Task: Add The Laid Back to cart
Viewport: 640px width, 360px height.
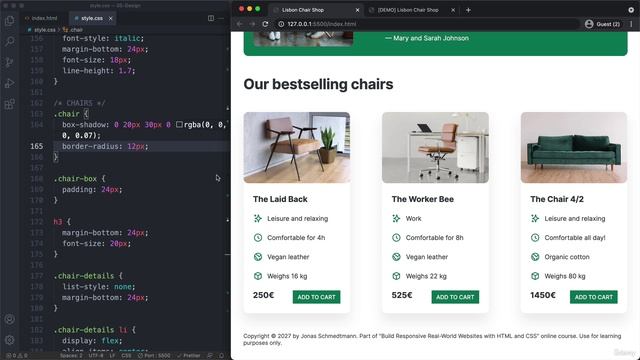Action: [x=316, y=297]
